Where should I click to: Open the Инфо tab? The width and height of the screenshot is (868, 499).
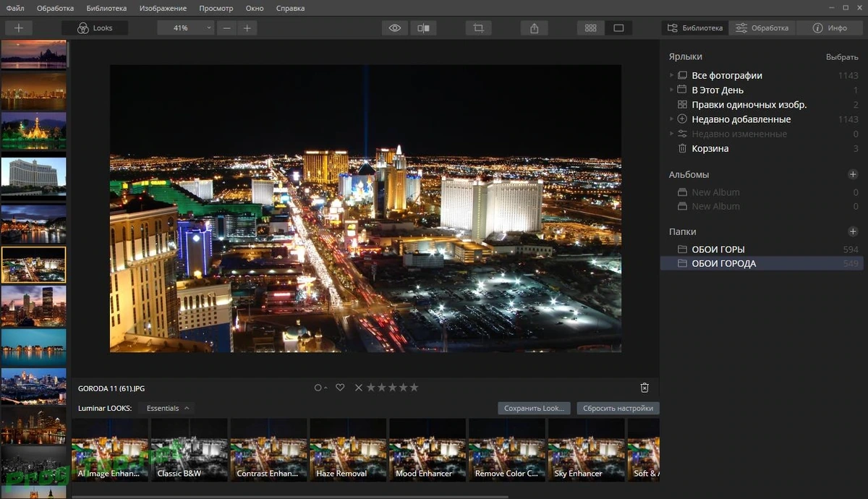830,28
